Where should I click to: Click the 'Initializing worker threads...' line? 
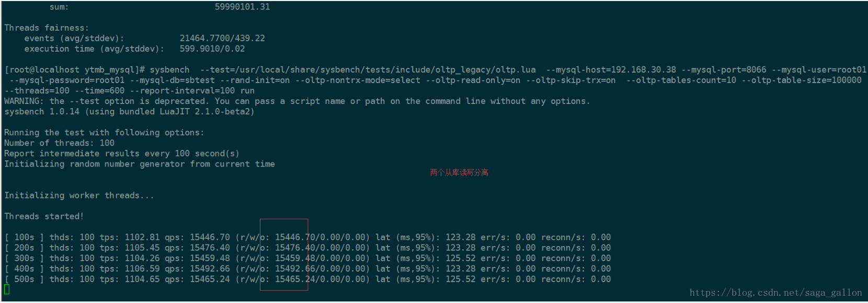79,195
